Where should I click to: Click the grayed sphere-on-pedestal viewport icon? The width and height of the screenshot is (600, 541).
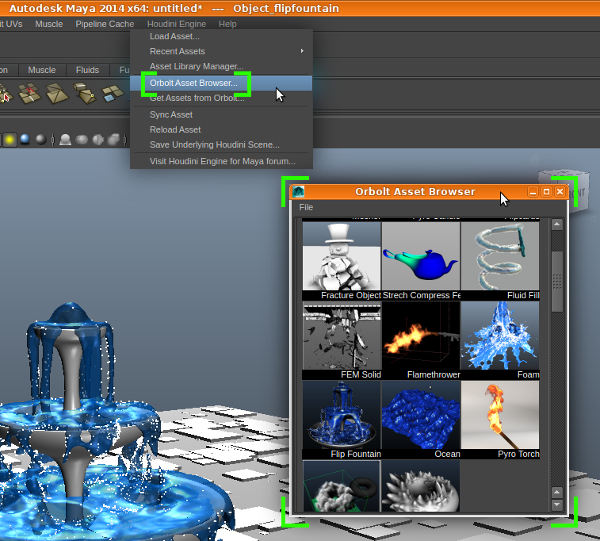click(x=65, y=140)
